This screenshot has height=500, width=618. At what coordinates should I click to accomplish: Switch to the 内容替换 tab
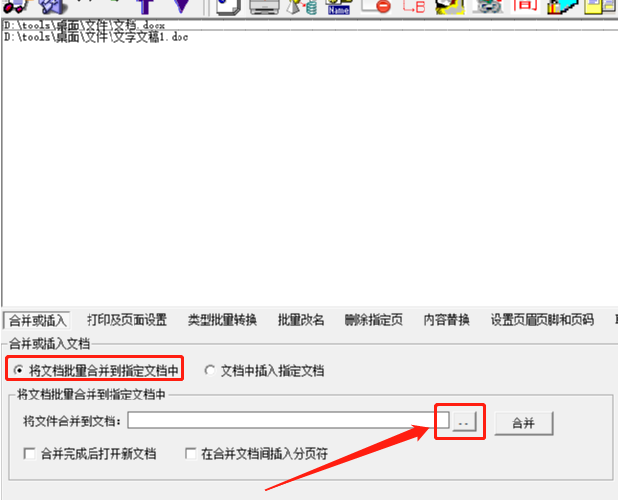click(x=446, y=320)
